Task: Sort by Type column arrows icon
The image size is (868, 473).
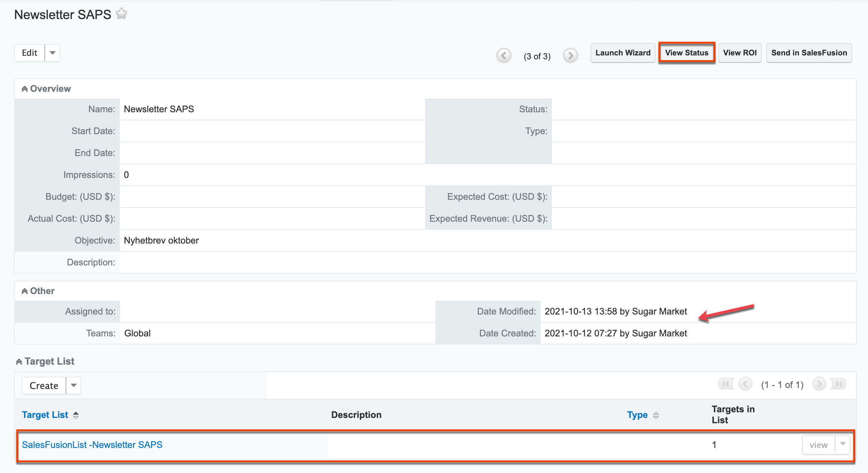Action: (x=656, y=415)
